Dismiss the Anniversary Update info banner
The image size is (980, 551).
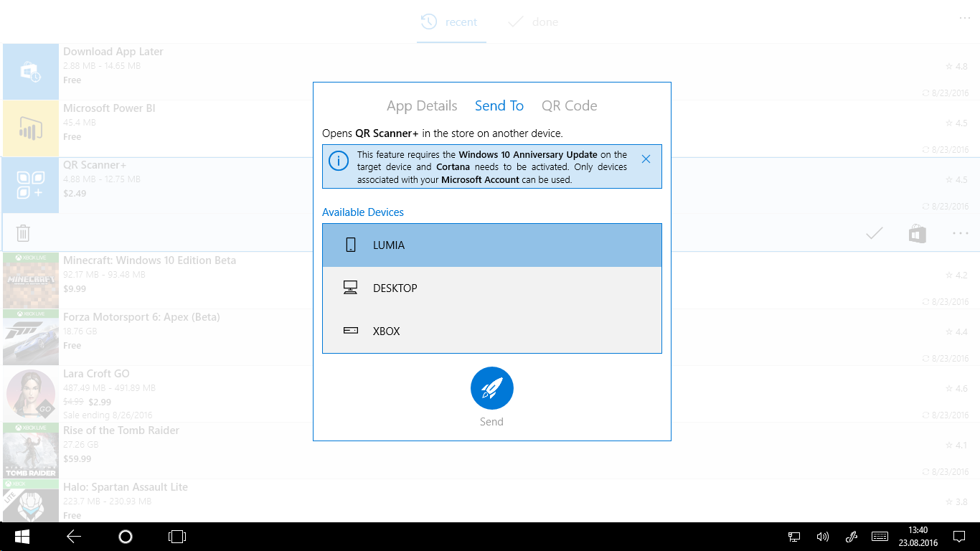pyautogui.click(x=646, y=159)
